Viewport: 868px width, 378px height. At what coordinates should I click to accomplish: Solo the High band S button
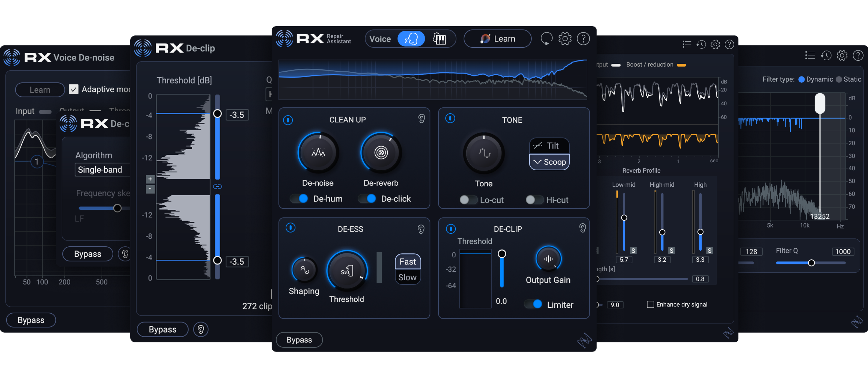pos(710,251)
